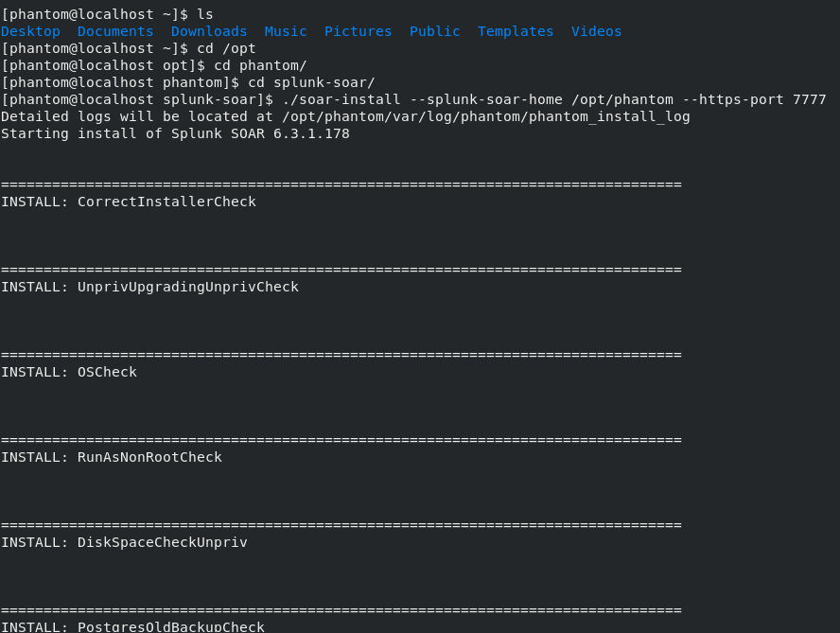840x633 pixels.
Task: Click the Templates directory name
Action: [516, 31]
